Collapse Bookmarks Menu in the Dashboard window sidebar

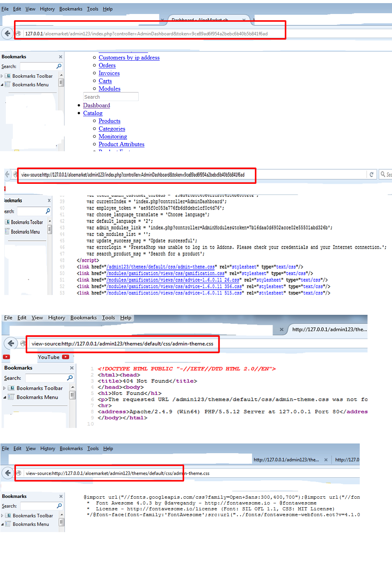pyautogui.click(x=2, y=85)
